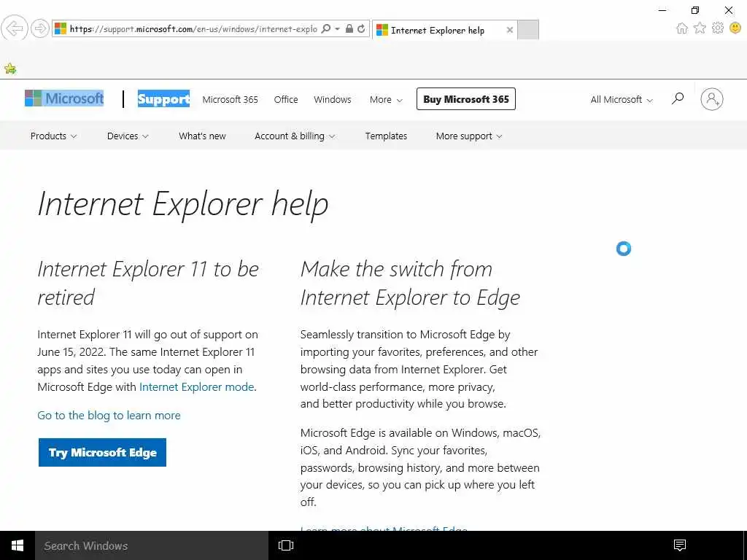Open the Support link in header
This screenshot has height=560, width=747.
point(164,98)
